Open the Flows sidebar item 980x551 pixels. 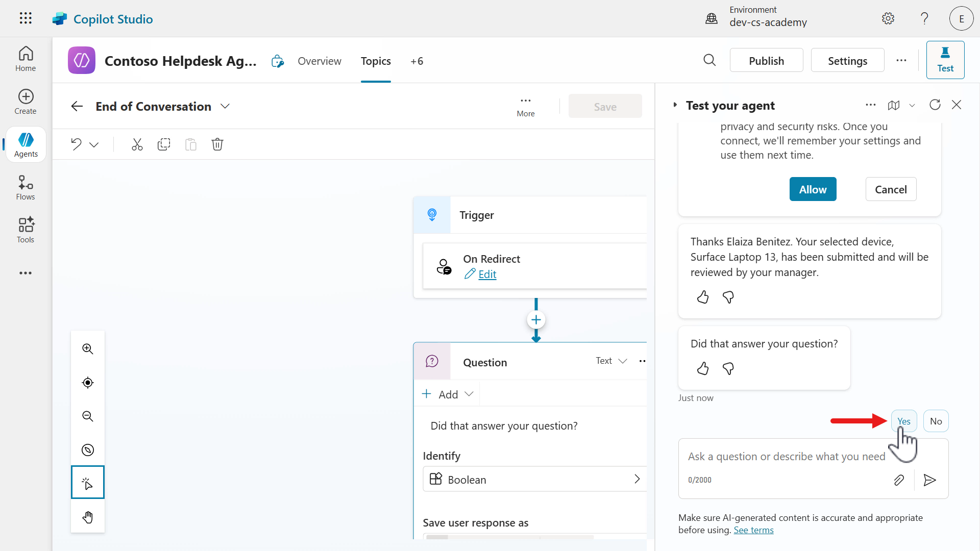click(26, 188)
